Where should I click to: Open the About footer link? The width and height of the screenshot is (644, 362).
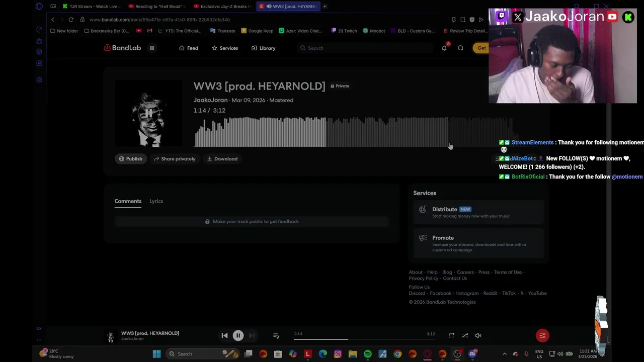(x=416, y=272)
